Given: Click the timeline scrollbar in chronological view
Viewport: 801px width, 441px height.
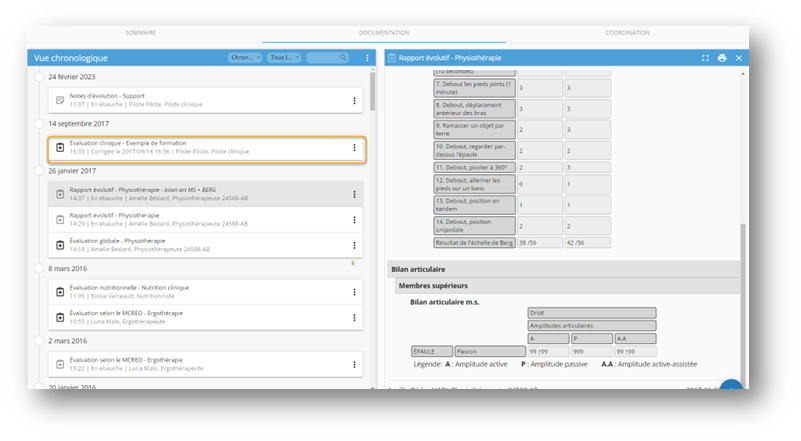Looking at the screenshot, I should [373, 95].
